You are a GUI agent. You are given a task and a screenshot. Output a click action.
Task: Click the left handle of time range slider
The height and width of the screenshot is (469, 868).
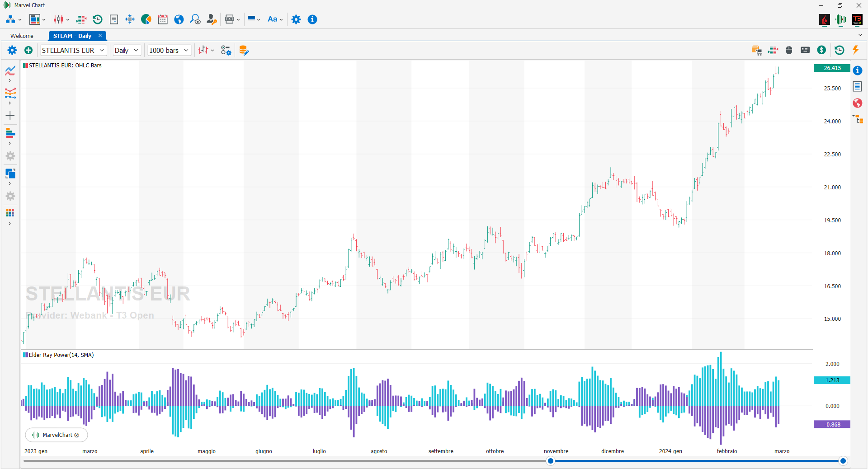point(550,461)
